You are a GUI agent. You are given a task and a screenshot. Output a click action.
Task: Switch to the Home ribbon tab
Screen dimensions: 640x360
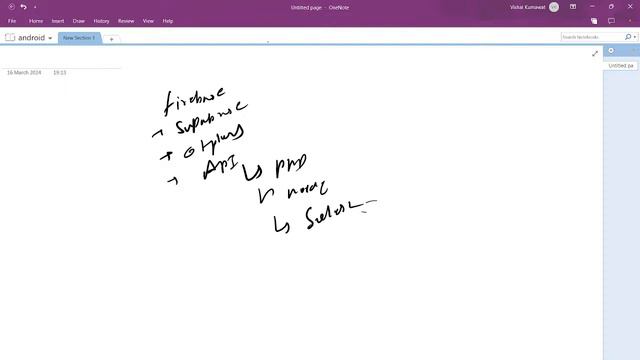[36, 21]
